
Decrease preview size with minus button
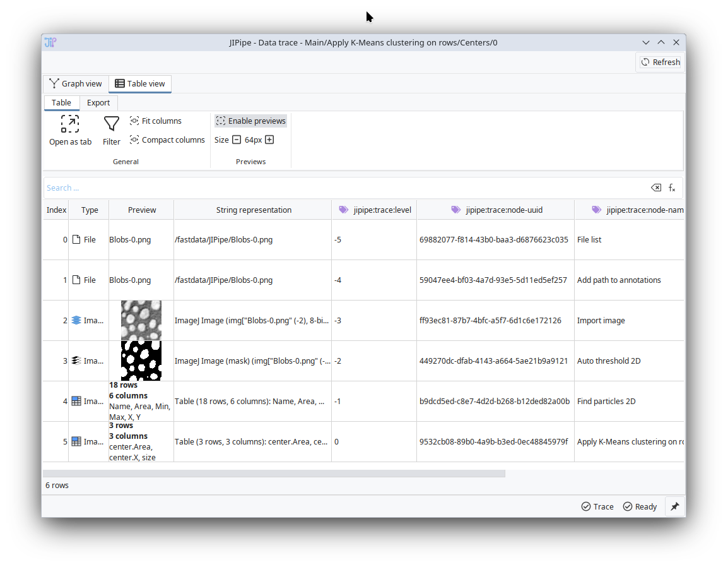237,140
